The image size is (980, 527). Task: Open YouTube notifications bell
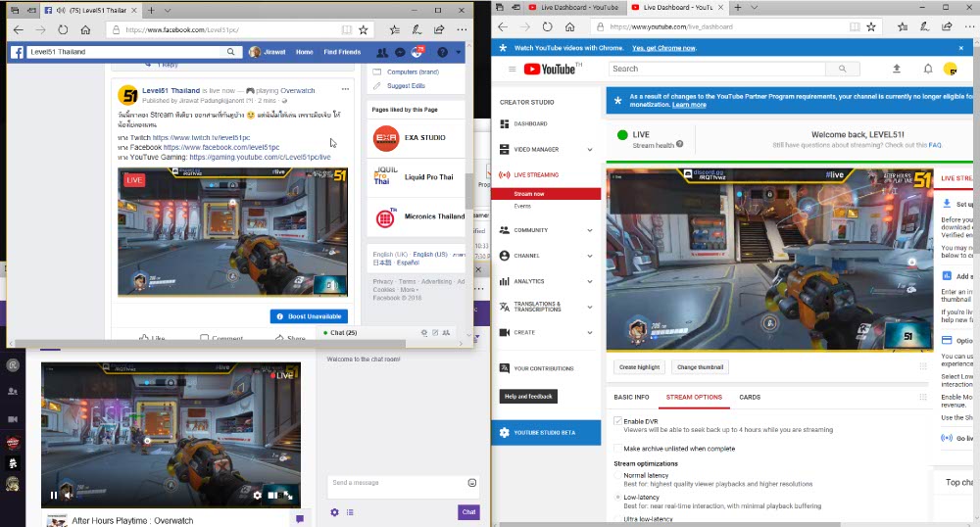(x=928, y=70)
